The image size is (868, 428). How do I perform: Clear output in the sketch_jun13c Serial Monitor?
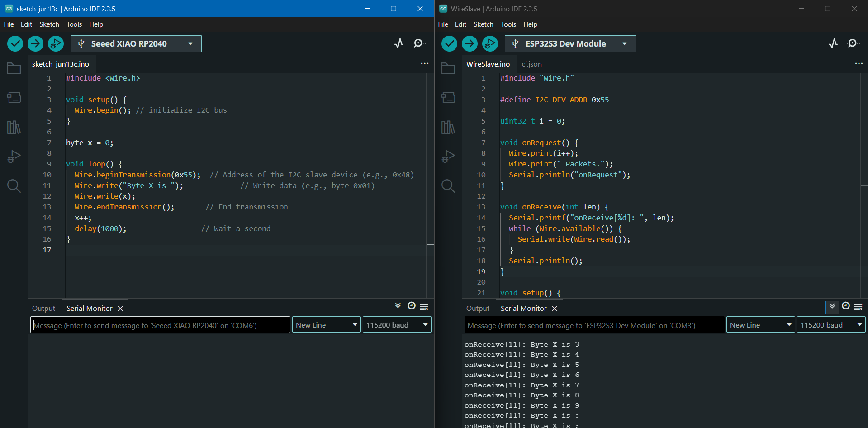(424, 307)
